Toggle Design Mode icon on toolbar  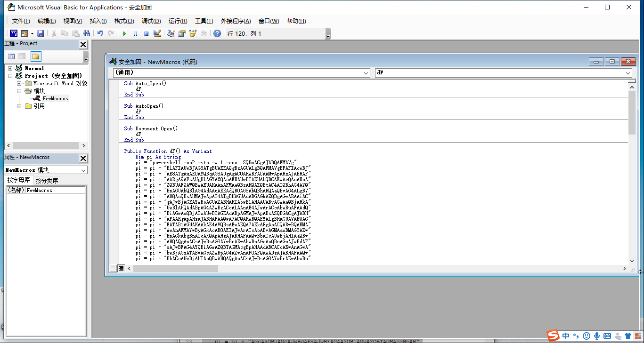157,33
